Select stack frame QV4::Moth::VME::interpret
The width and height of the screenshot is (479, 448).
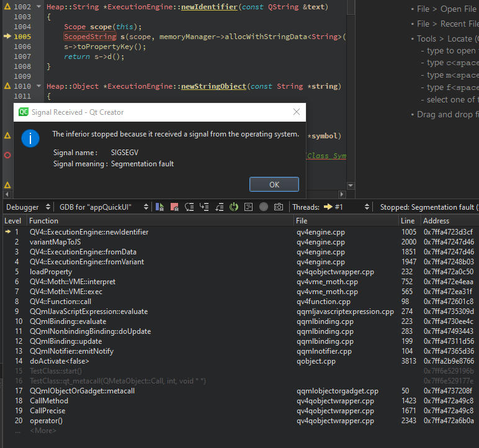[x=241, y=282]
